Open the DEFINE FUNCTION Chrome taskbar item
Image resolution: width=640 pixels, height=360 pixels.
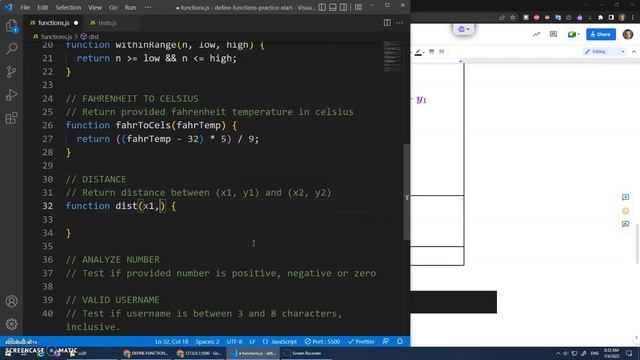point(146,353)
